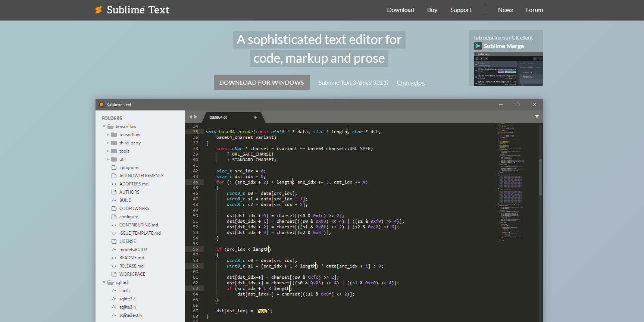Click the file icon beside WORKSPACE
This screenshot has width=644, height=322.
click(x=114, y=274)
